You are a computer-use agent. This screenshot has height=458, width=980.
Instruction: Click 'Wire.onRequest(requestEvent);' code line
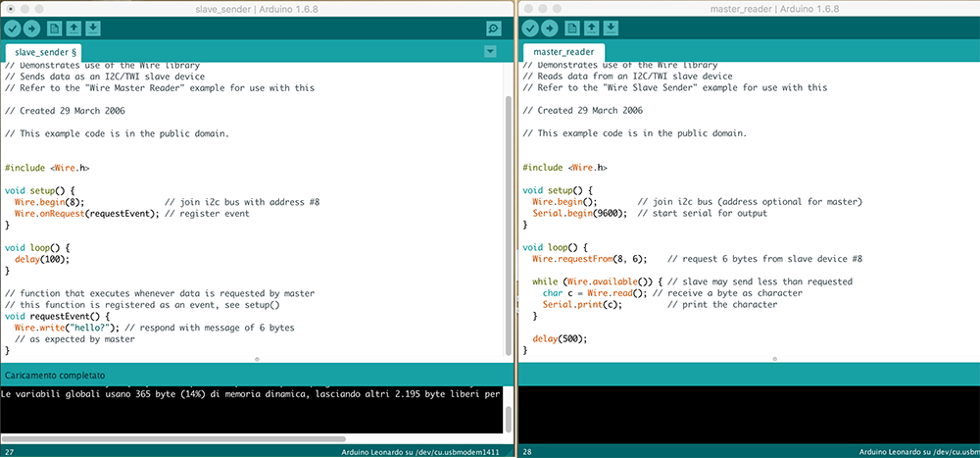87,214
